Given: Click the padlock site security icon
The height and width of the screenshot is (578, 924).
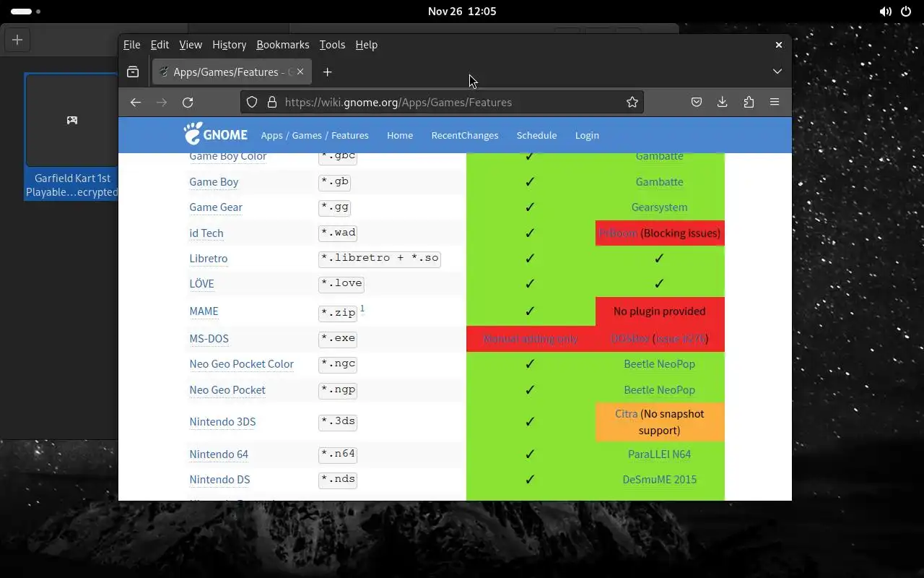Looking at the screenshot, I should click(x=272, y=103).
